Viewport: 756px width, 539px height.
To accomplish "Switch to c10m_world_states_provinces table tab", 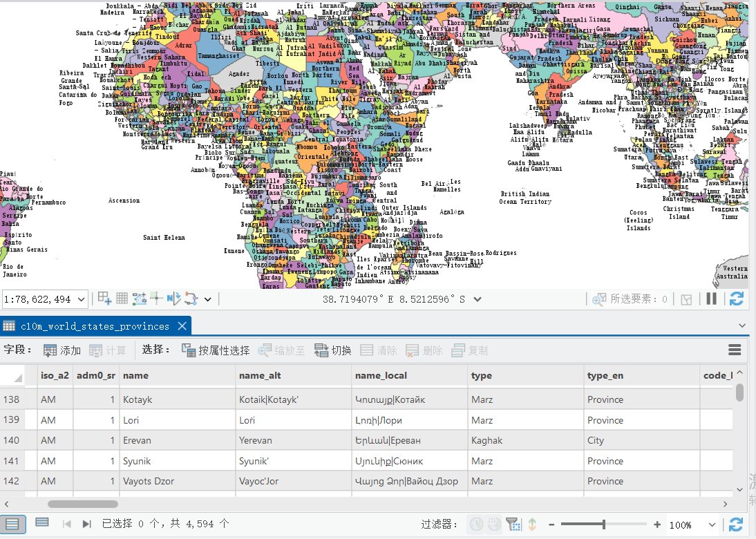I will (95, 326).
